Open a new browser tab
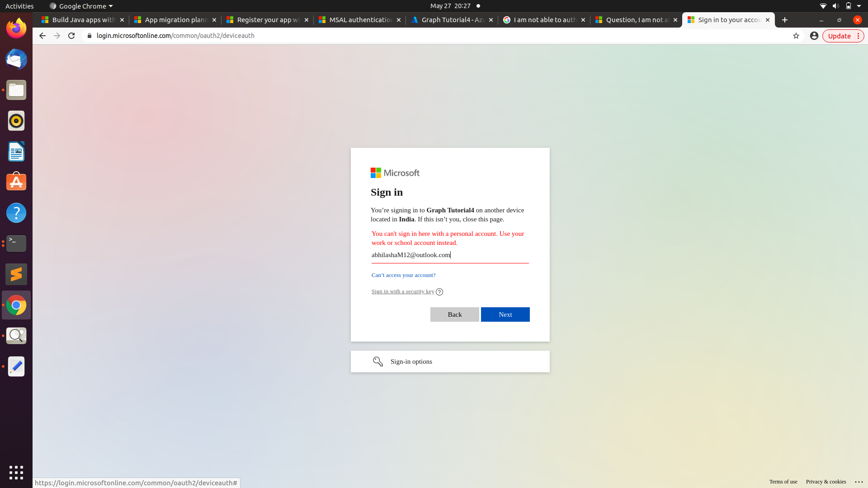 click(785, 20)
